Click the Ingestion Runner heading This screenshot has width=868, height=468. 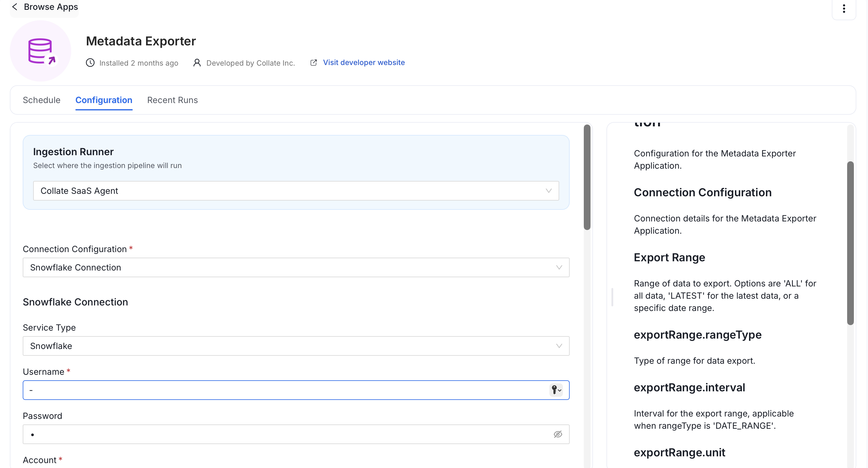(x=73, y=152)
